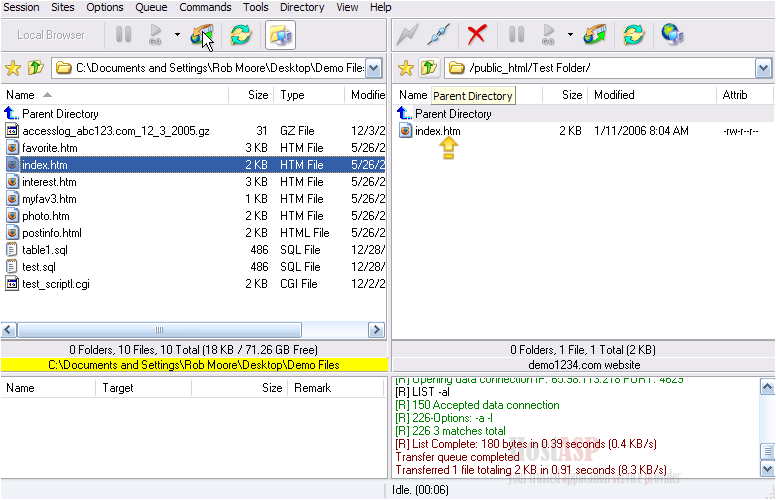Refresh the local pane listing
Image resolution: width=776 pixels, height=500 pixels.
241,35
